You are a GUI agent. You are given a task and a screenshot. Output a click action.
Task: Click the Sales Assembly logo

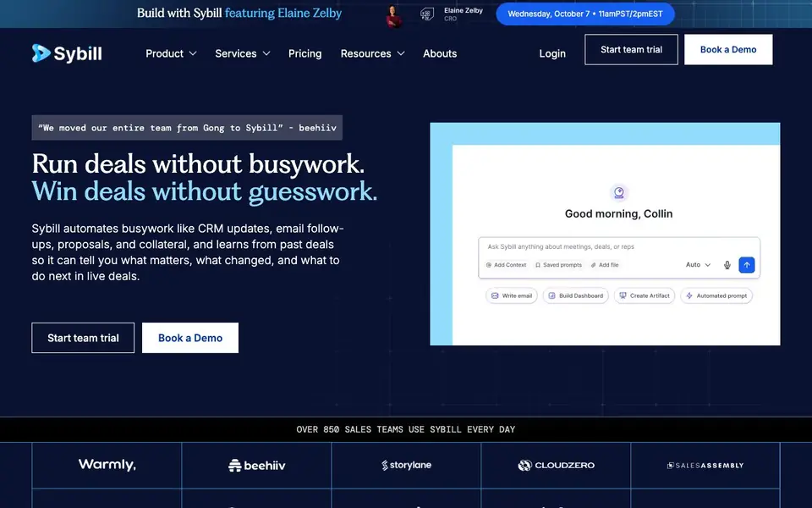click(705, 466)
